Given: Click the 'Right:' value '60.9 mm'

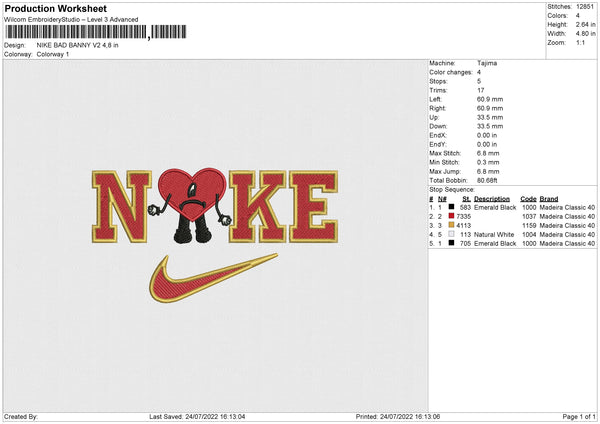Looking at the screenshot, I should pos(490,108).
